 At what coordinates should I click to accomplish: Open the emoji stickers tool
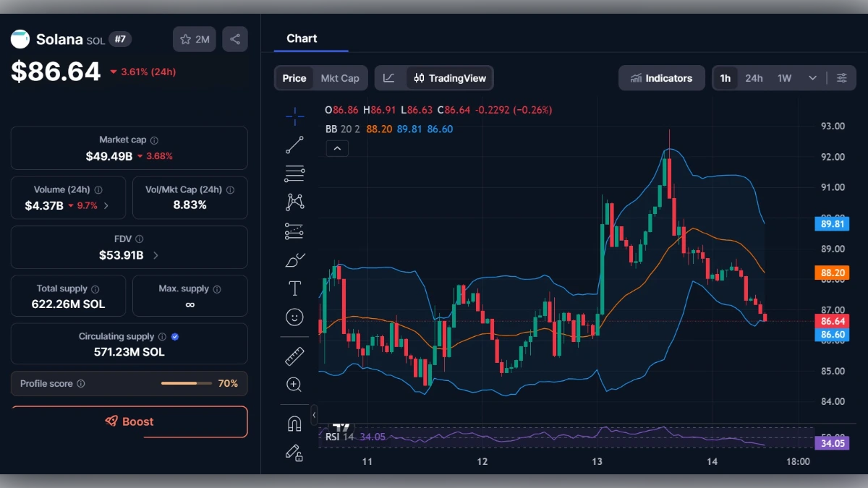(x=294, y=317)
